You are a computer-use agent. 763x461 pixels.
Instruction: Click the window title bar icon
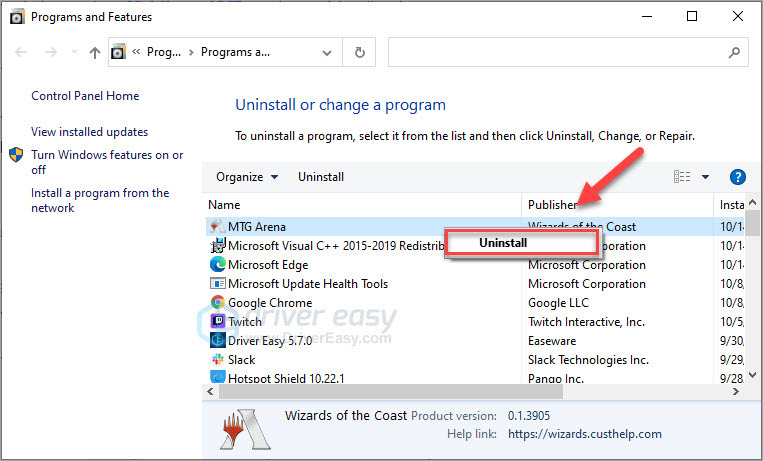click(x=17, y=17)
